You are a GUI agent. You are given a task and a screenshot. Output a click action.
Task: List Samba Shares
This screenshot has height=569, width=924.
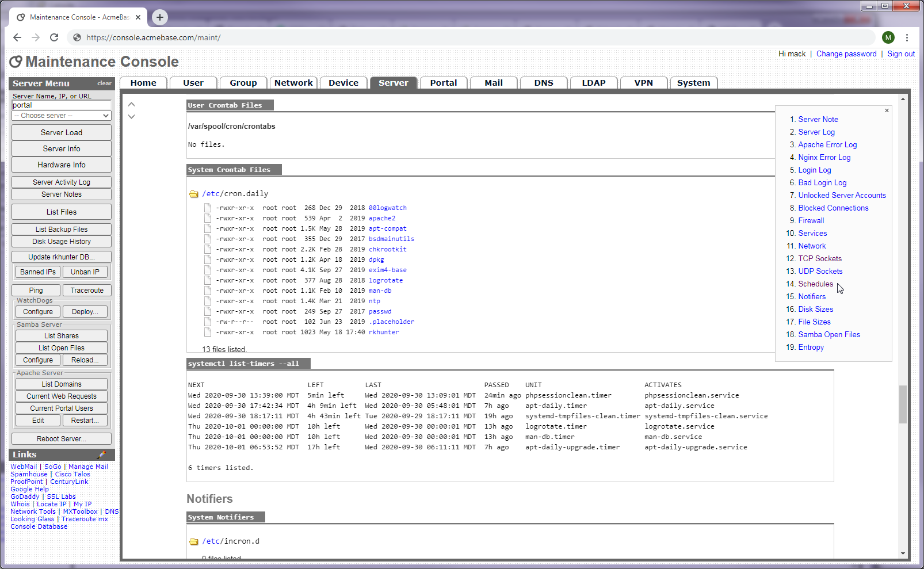[62, 336]
